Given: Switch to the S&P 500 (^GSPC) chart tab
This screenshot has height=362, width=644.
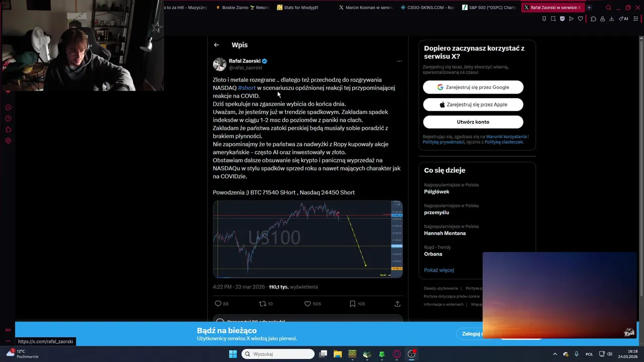Looking at the screenshot, I should coord(489,8).
